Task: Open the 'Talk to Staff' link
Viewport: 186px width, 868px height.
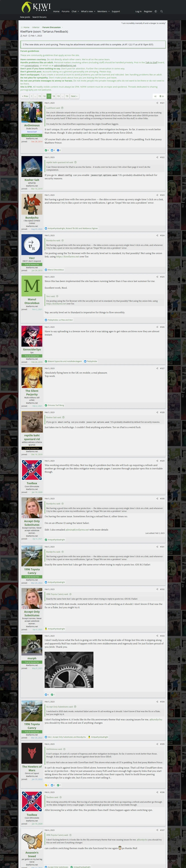Action: 151,62
